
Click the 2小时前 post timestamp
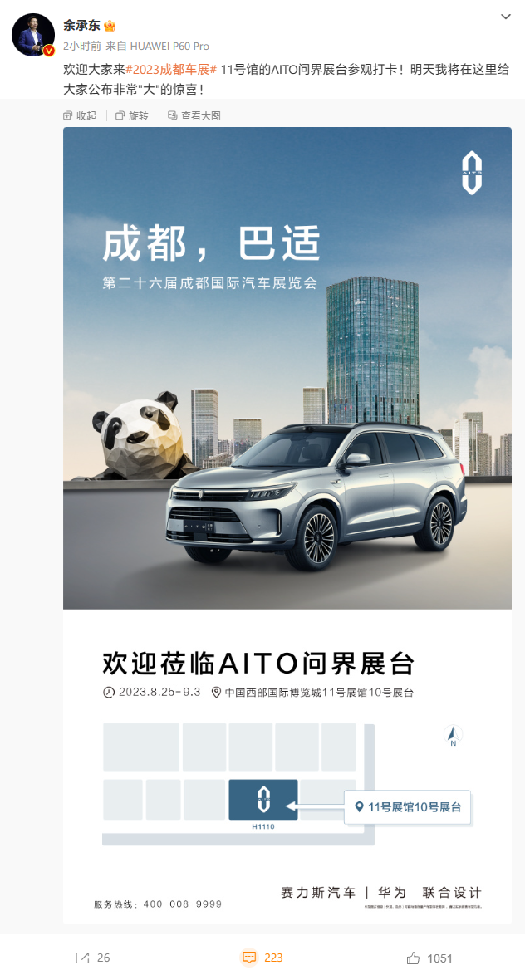coord(81,47)
